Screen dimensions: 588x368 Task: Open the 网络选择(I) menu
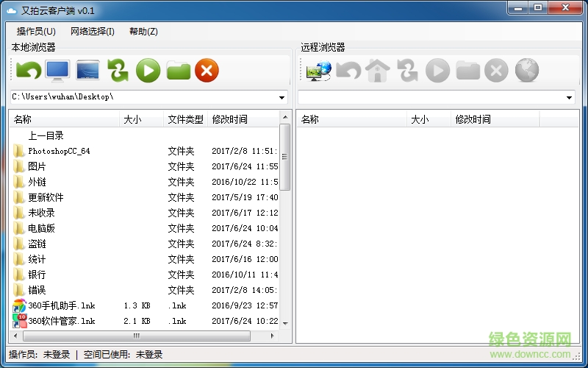[x=93, y=32]
